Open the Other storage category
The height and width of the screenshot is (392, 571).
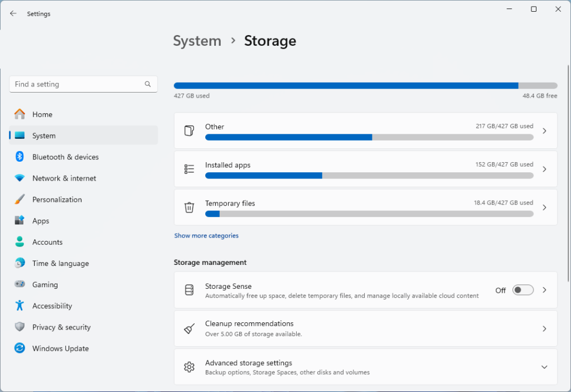(365, 130)
